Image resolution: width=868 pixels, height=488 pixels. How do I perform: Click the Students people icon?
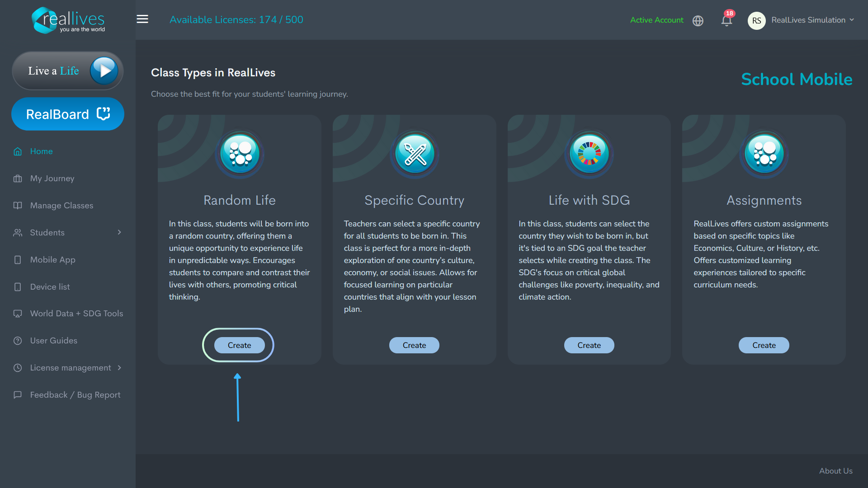point(18,233)
